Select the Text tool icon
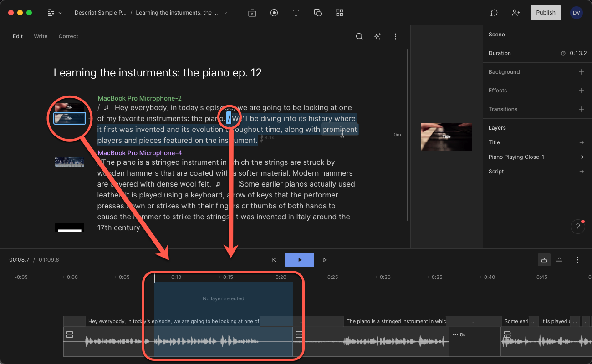The width and height of the screenshot is (592, 364). point(296,13)
